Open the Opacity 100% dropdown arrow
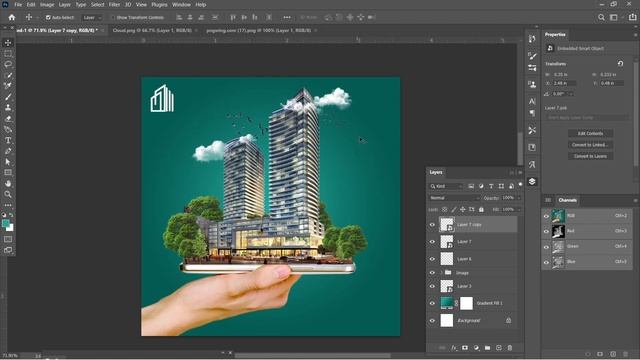Viewport: 640px width, 360px height. point(519,198)
